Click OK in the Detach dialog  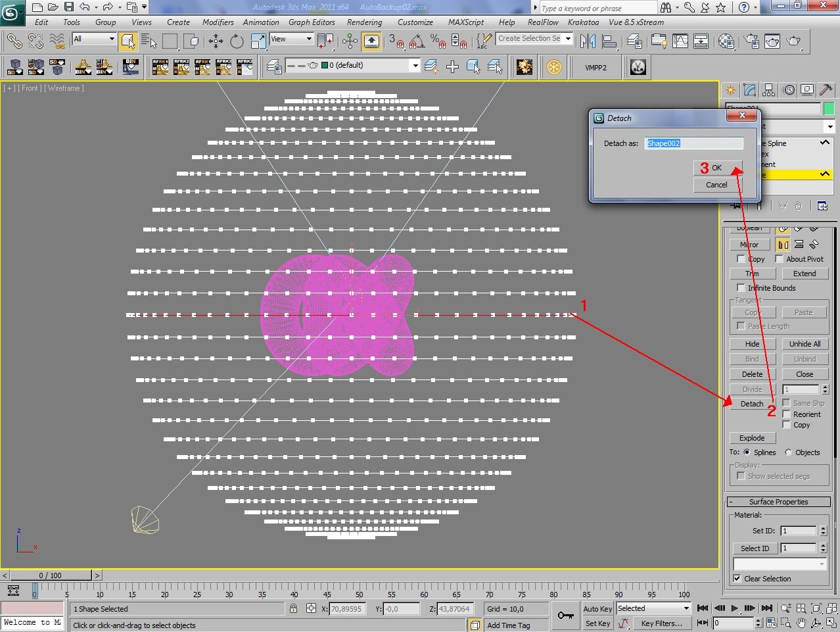(718, 168)
